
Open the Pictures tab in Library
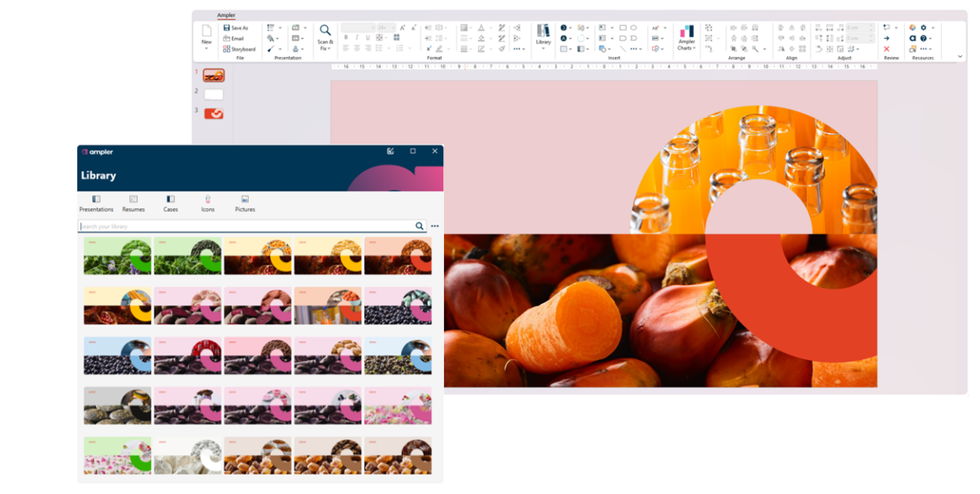click(245, 203)
